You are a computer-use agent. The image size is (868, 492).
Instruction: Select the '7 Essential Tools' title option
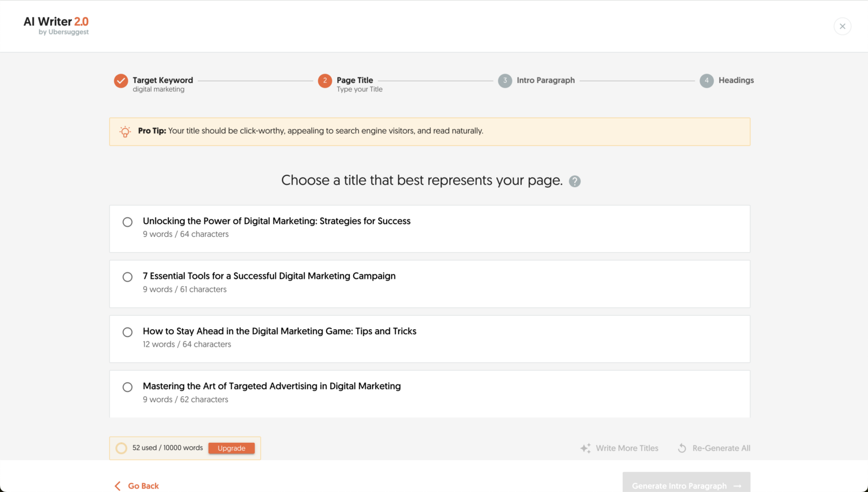pos(127,277)
